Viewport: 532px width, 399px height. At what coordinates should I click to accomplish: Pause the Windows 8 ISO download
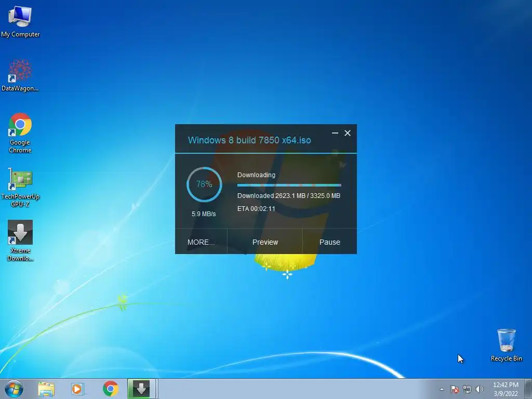330,242
